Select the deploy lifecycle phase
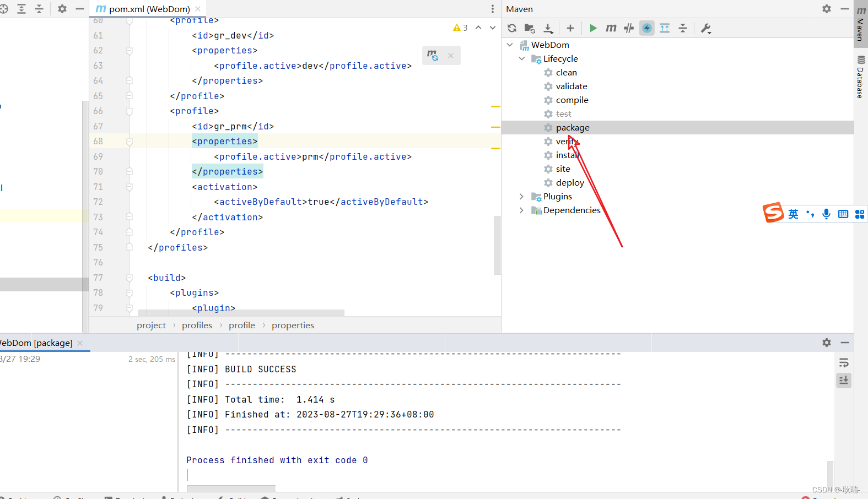868x499 pixels. click(570, 182)
